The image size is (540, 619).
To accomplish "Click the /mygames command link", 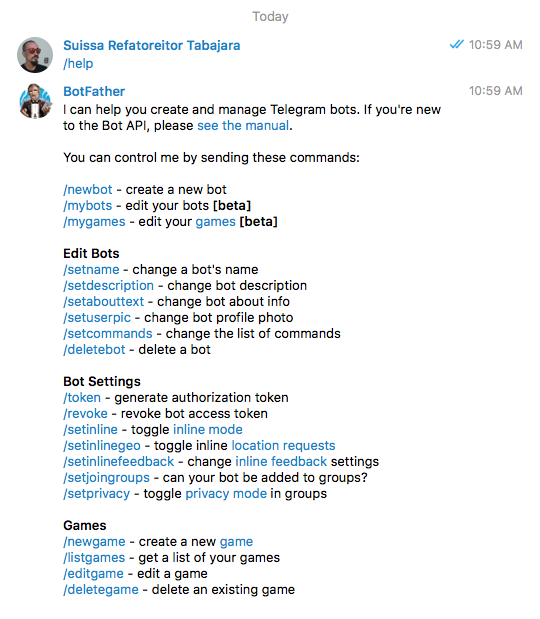I will [x=94, y=221].
